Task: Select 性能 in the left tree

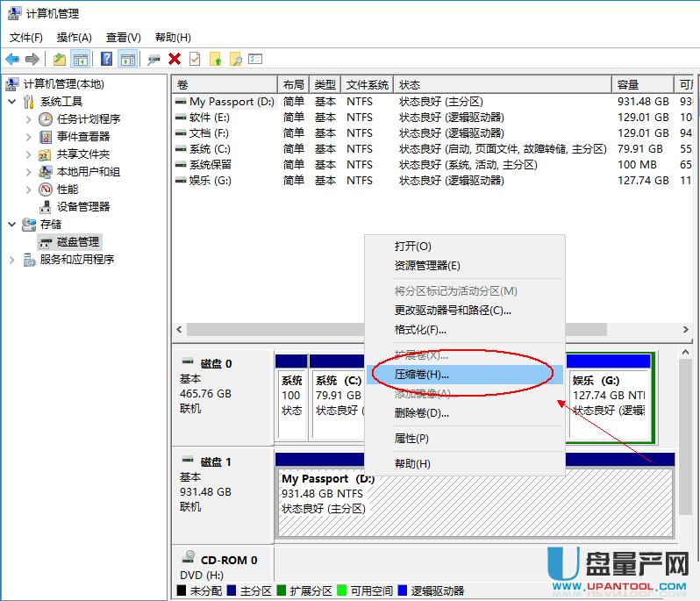Action: pos(68,189)
